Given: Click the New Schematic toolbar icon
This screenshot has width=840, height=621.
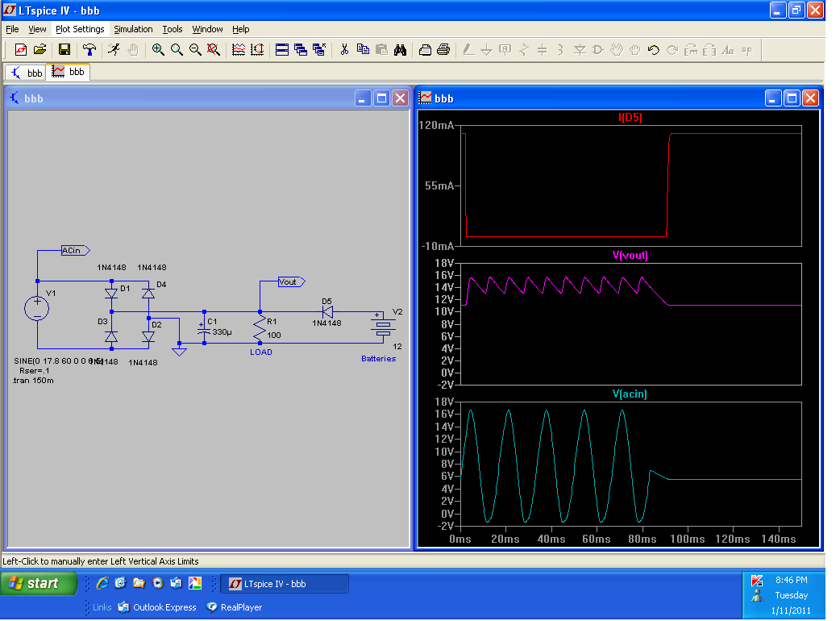Looking at the screenshot, I should [x=21, y=50].
